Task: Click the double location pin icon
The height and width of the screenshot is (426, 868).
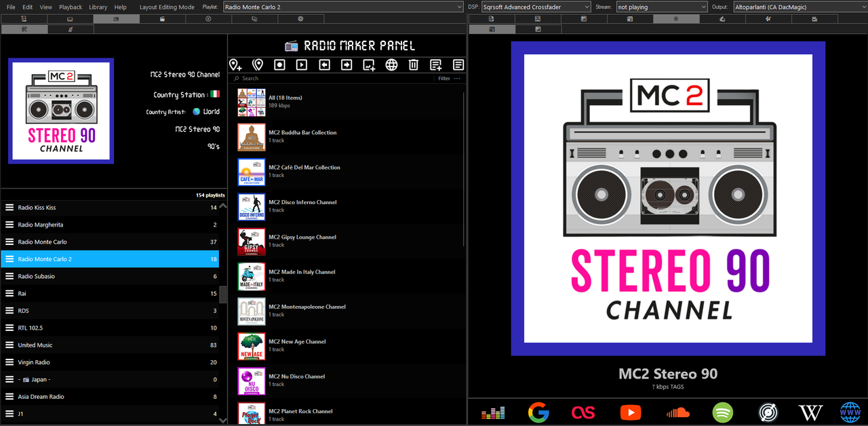Action: click(x=258, y=64)
